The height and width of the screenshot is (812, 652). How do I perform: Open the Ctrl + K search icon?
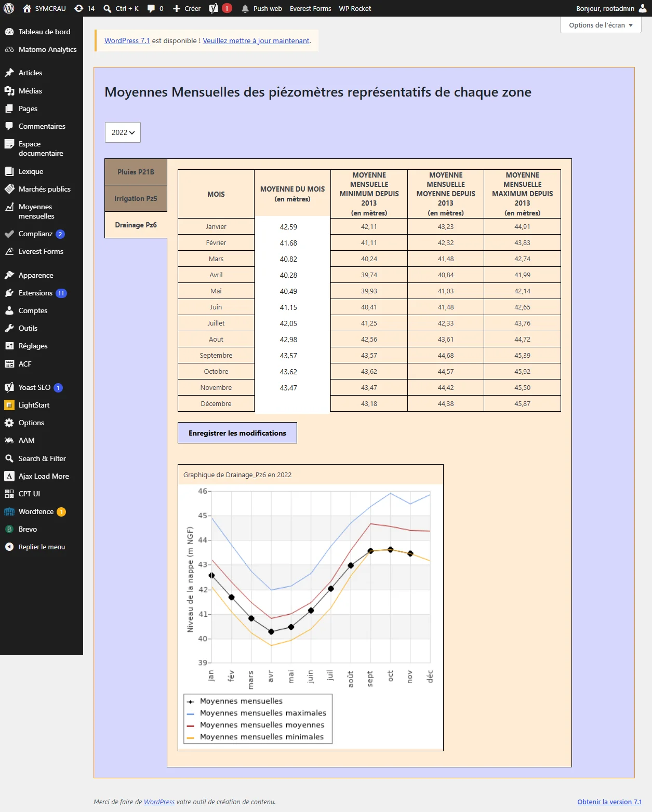[x=108, y=8]
